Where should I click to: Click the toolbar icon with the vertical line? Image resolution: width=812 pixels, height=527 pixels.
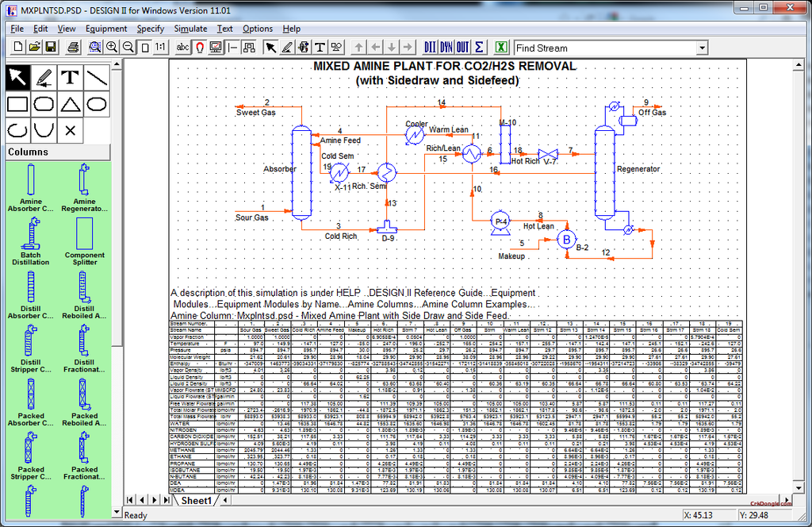(232, 47)
